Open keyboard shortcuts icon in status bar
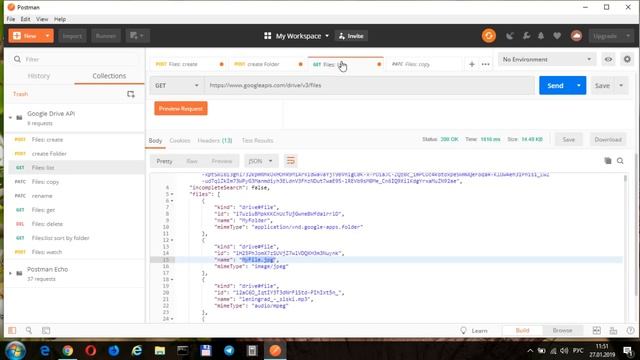640x360 pixels. [x=613, y=330]
